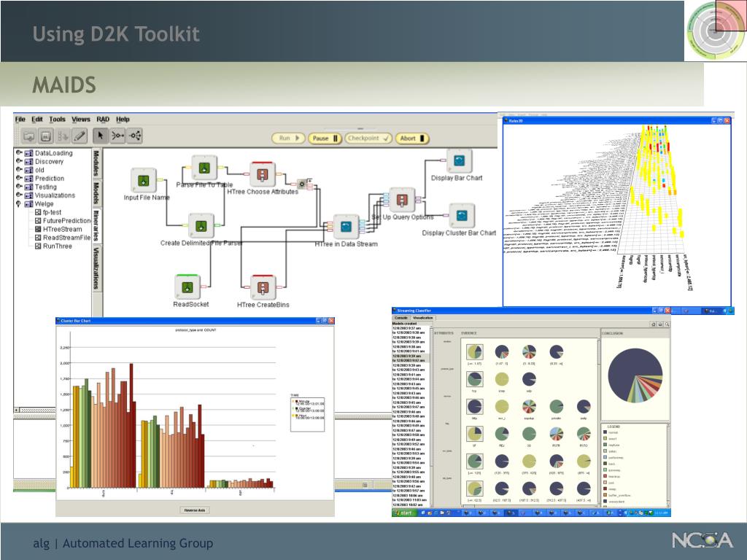The height and width of the screenshot is (560, 747).
Task: Switch to the vertical Visualizations tab
Action: pyautogui.click(x=96, y=268)
